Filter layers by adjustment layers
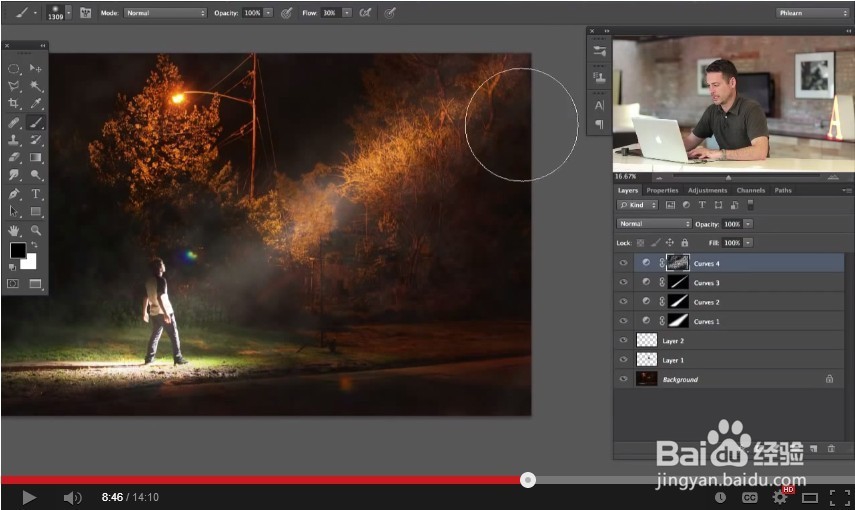The width and height of the screenshot is (855, 510). pyautogui.click(x=686, y=205)
